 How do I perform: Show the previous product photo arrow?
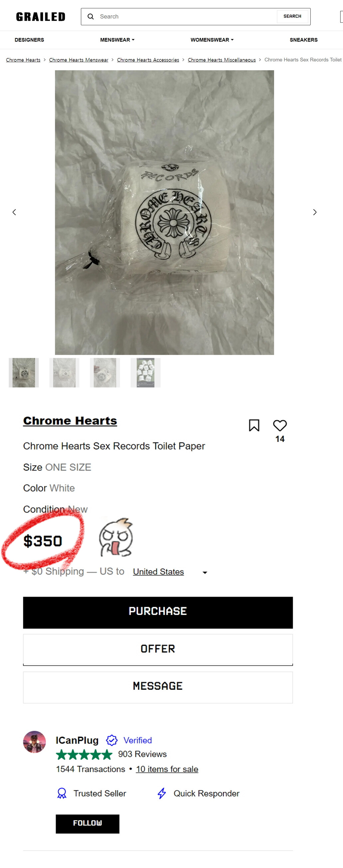point(14,212)
